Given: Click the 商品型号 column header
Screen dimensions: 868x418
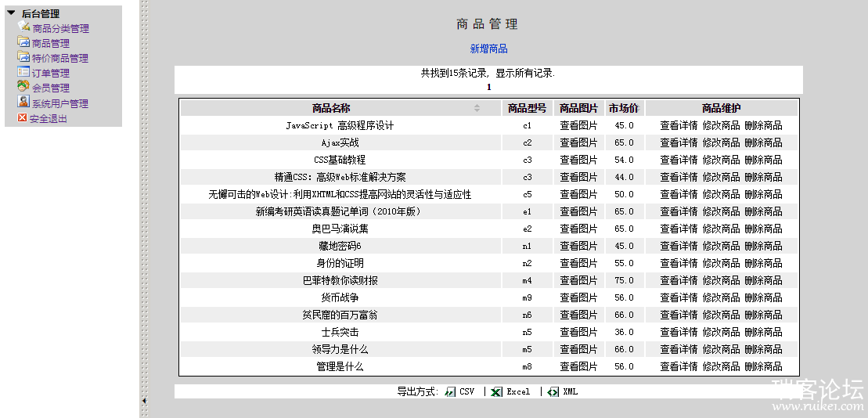Looking at the screenshot, I should 527,109.
